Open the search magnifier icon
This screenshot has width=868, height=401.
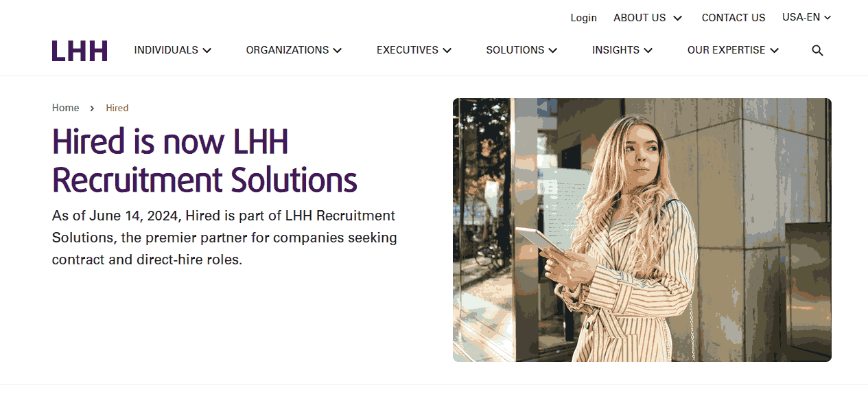point(817,50)
